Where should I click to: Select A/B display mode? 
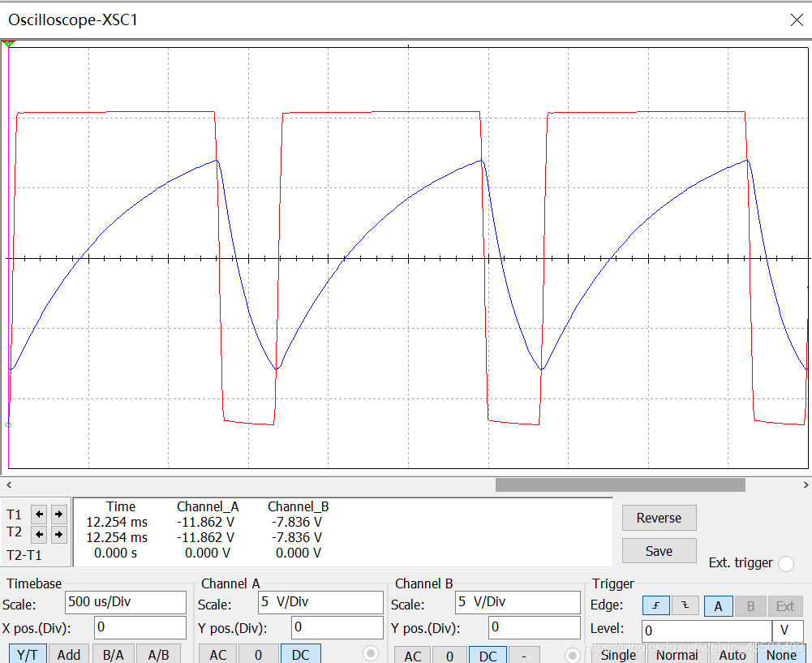pyautogui.click(x=158, y=654)
